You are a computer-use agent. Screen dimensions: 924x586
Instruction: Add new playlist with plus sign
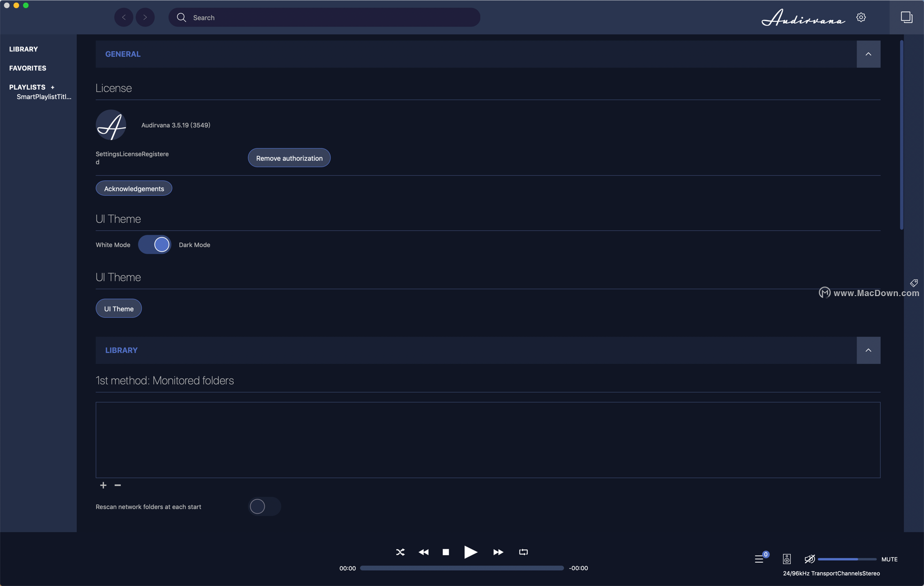coord(53,88)
